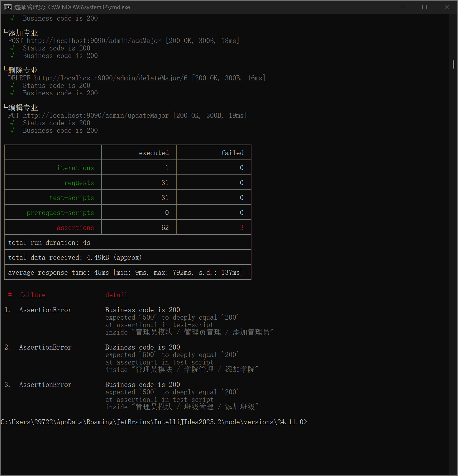Screen dimensions: 458x476
Task: Click the command prompt path line
Action: 154,422
